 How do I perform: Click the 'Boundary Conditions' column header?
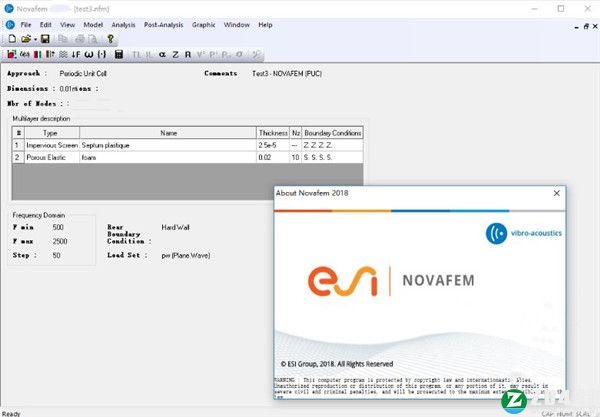tap(332, 133)
